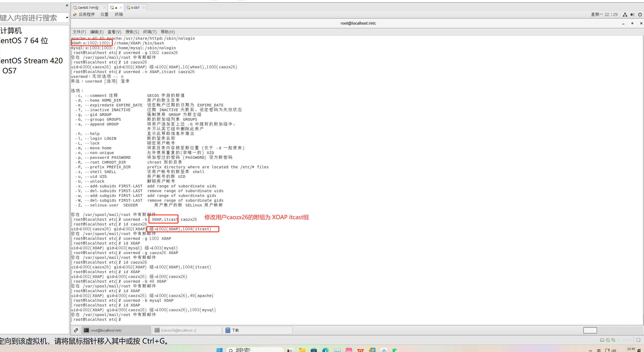The height and width of the screenshot is (352, 644).
Task: Switch to the second workspace box
Action: tap(605, 330)
